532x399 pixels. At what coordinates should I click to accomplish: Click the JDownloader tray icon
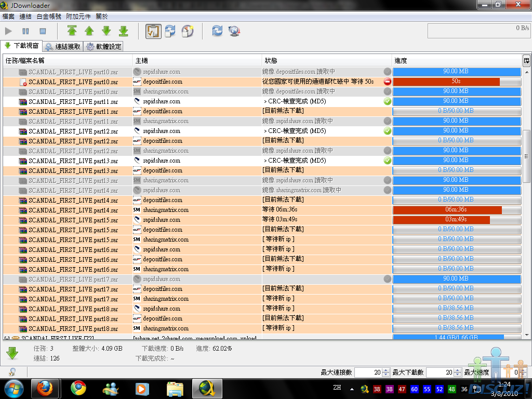365,389
